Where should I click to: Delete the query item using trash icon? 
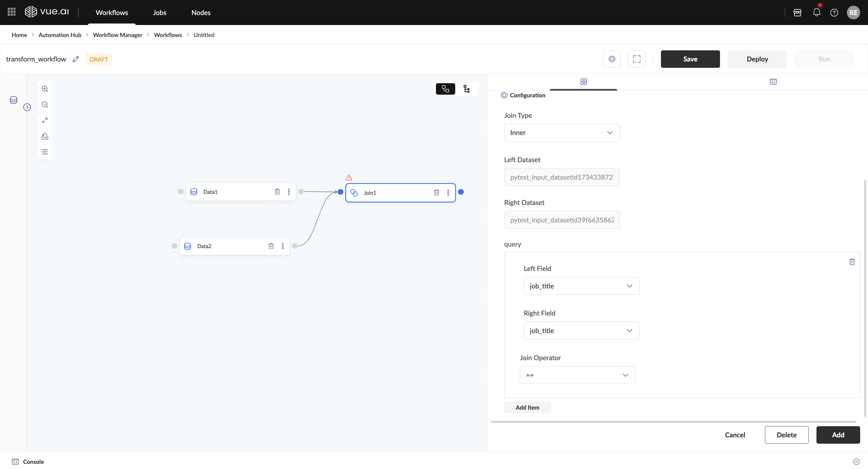click(x=852, y=262)
